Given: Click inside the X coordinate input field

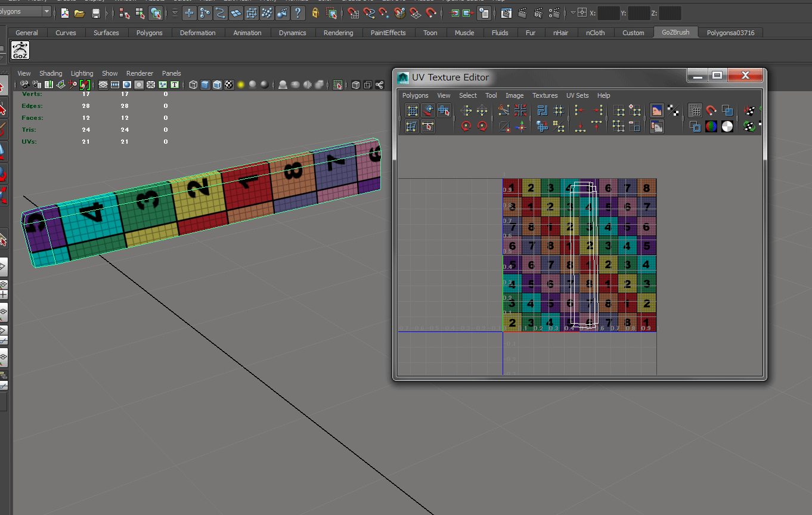Looking at the screenshot, I should 608,13.
